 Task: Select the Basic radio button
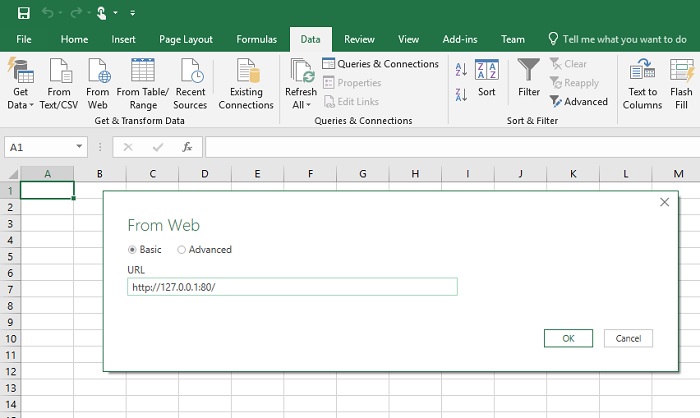point(133,250)
